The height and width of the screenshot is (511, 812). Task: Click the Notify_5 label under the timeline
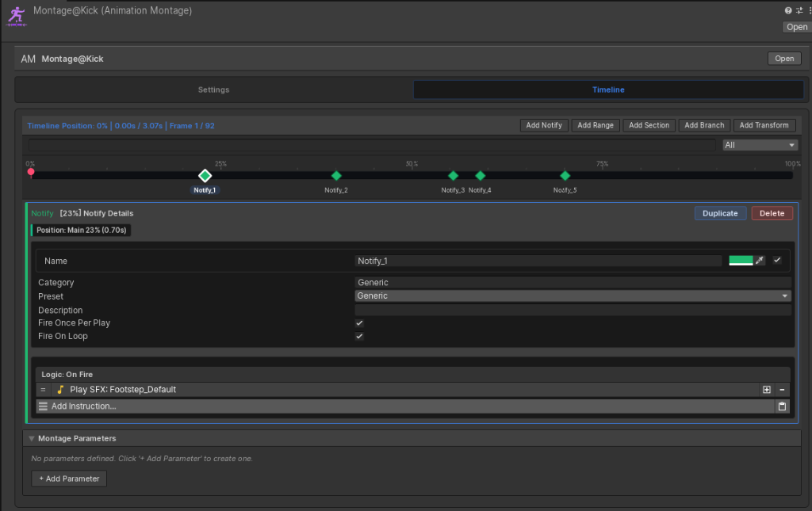click(x=565, y=190)
